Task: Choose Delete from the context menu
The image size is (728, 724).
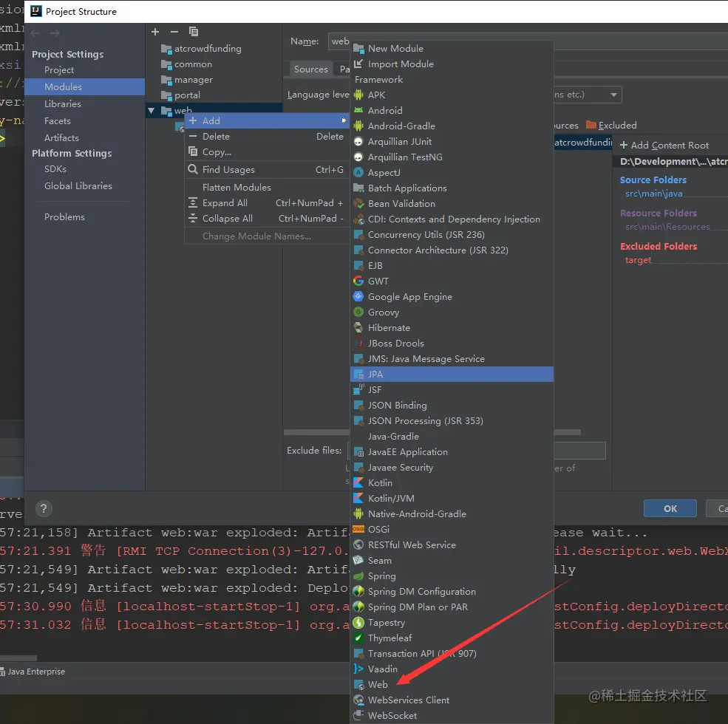Action: (x=267, y=137)
